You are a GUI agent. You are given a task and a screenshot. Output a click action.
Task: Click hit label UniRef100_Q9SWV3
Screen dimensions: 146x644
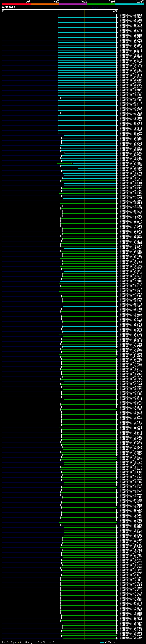point(131,135)
